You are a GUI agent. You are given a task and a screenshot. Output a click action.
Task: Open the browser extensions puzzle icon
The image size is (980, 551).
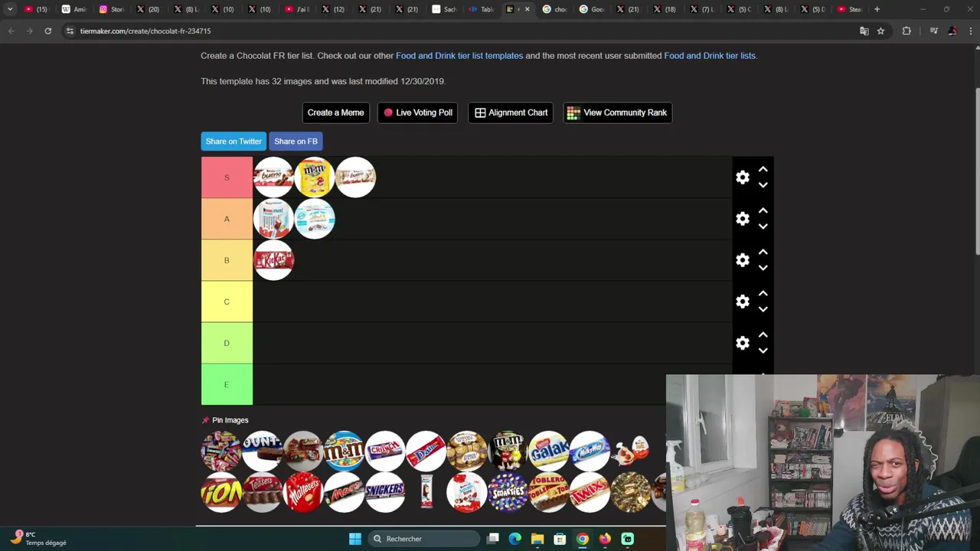click(x=906, y=31)
